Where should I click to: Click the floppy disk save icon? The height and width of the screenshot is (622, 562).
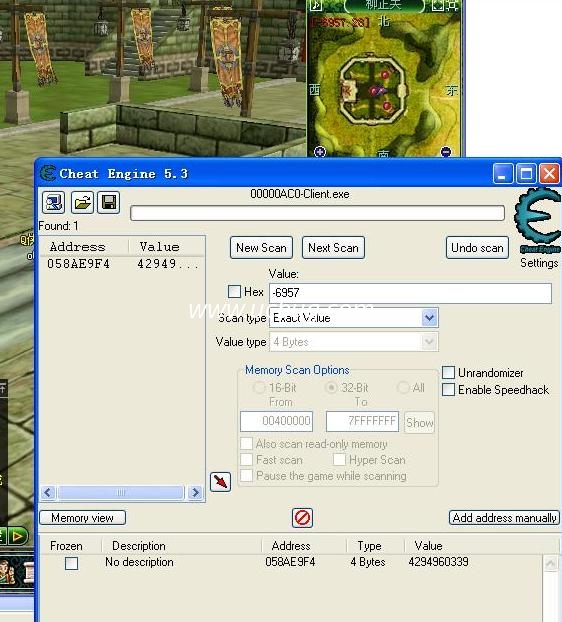click(109, 202)
